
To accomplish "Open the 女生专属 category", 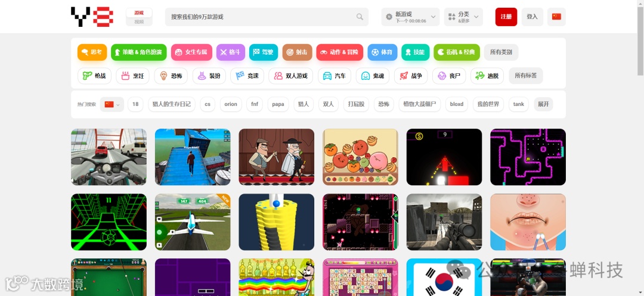I will click(x=192, y=52).
